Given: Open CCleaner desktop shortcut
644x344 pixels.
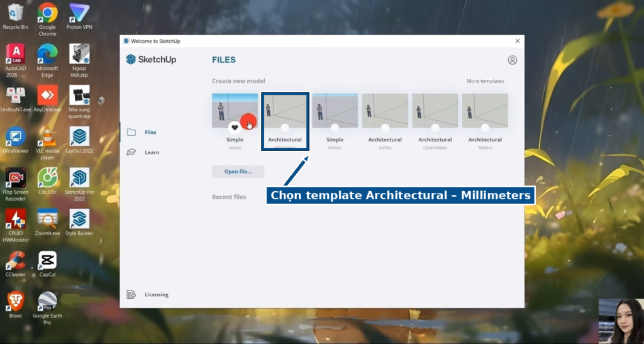Looking at the screenshot, I should coord(16,264).
